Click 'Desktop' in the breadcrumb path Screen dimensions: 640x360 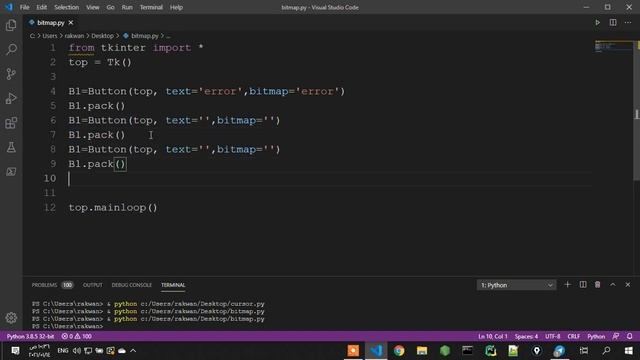[x=102, y=36]
